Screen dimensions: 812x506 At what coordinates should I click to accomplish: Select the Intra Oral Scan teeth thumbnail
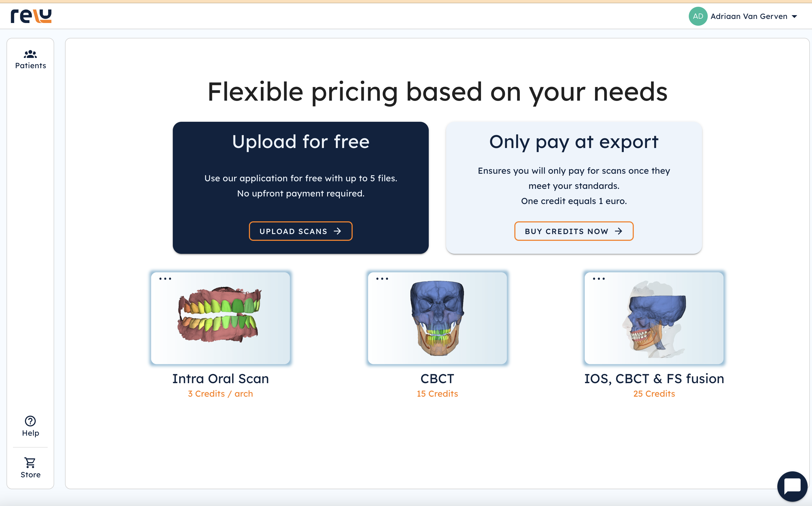coord(220,318)
